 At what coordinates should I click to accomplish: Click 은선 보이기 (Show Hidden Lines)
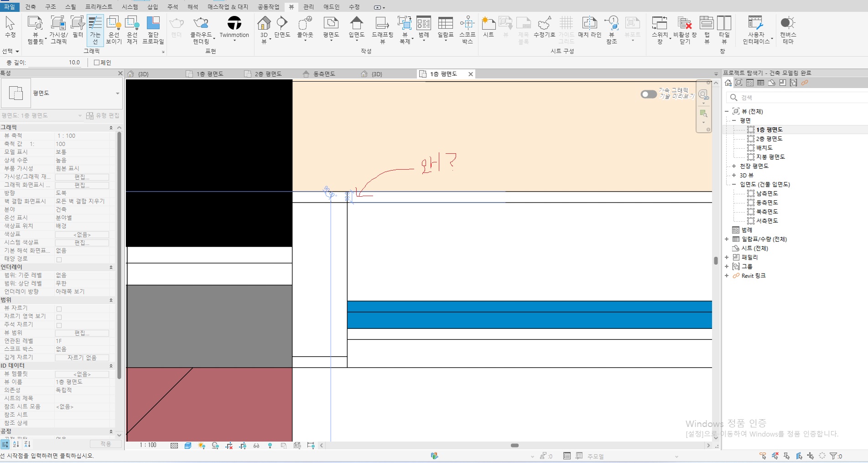[x=114, y=30]
